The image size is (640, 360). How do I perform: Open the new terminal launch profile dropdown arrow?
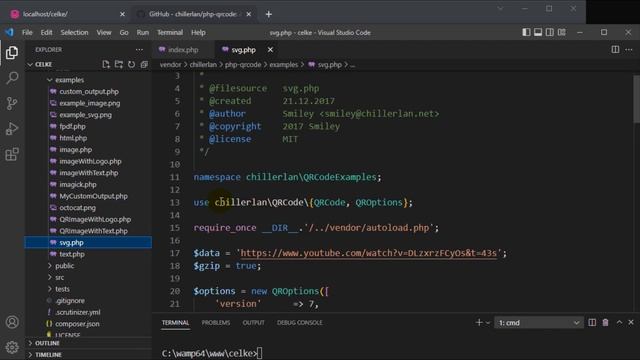click(x=487, y=323)
